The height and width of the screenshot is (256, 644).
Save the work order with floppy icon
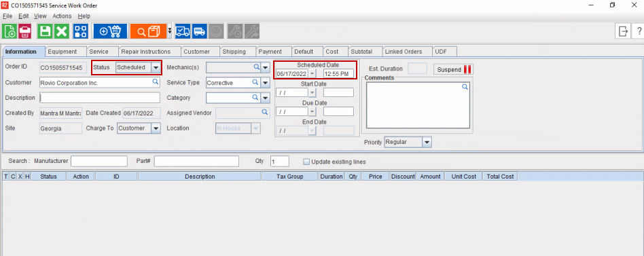pos(45,31)
